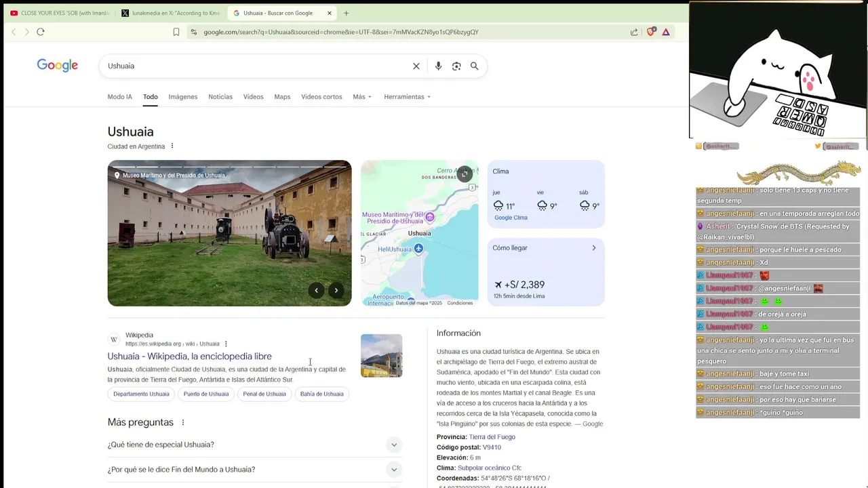Select the Noticias search tab

220,97
